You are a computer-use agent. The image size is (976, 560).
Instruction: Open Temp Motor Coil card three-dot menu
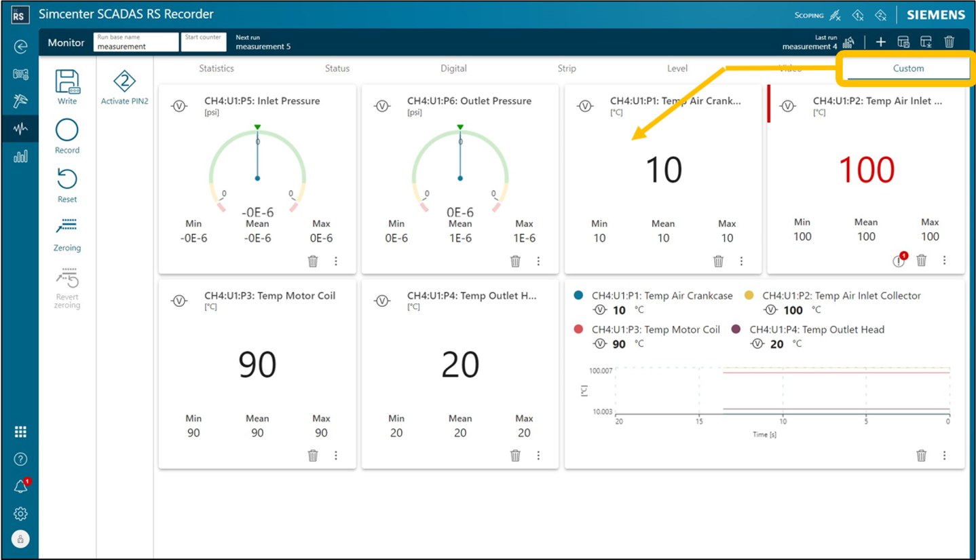tap(336, 456)
